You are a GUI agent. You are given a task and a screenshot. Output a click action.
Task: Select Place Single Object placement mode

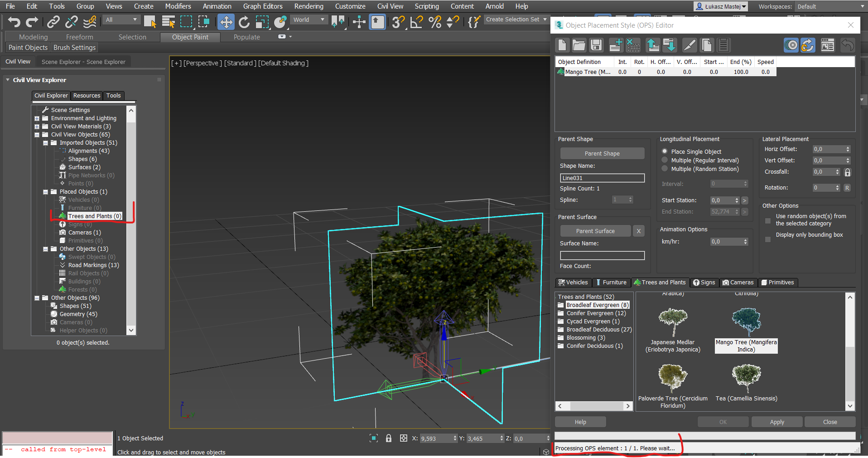[665, 151]
